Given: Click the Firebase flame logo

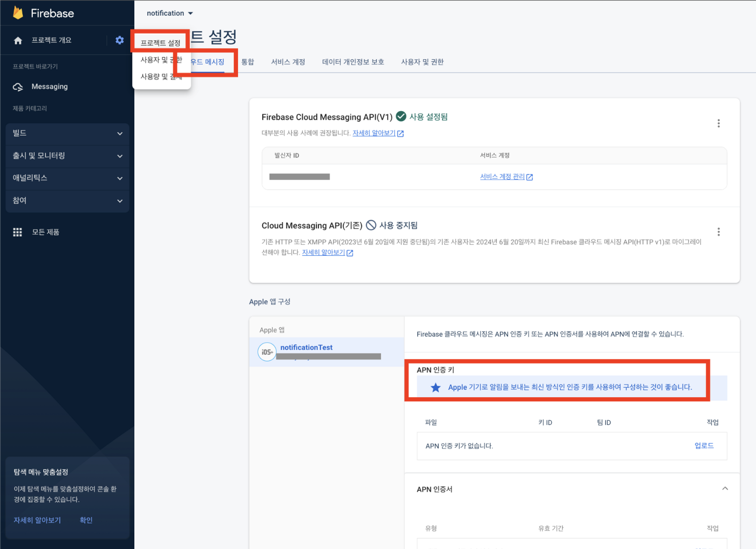Looking at the screenshot, I should click(x=18, y=13).
